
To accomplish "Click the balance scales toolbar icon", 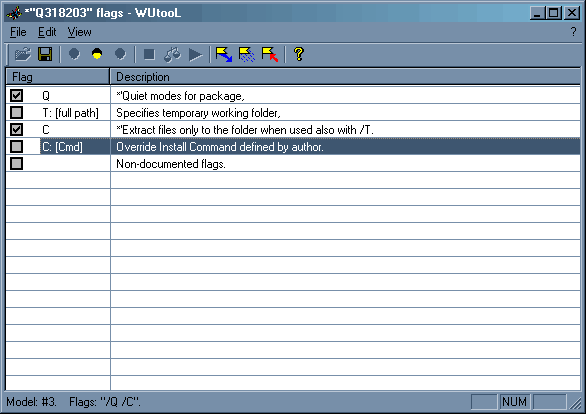I will coord(172,55).
